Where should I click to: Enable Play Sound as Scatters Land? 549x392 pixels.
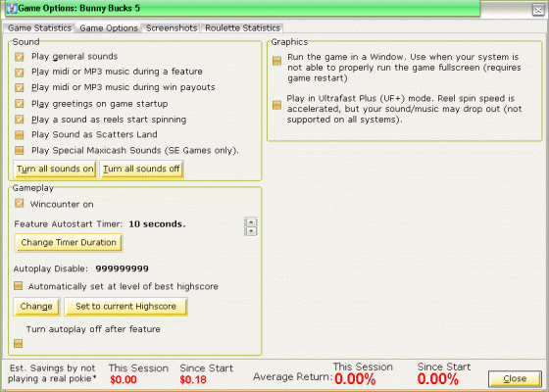pos(20,135)
